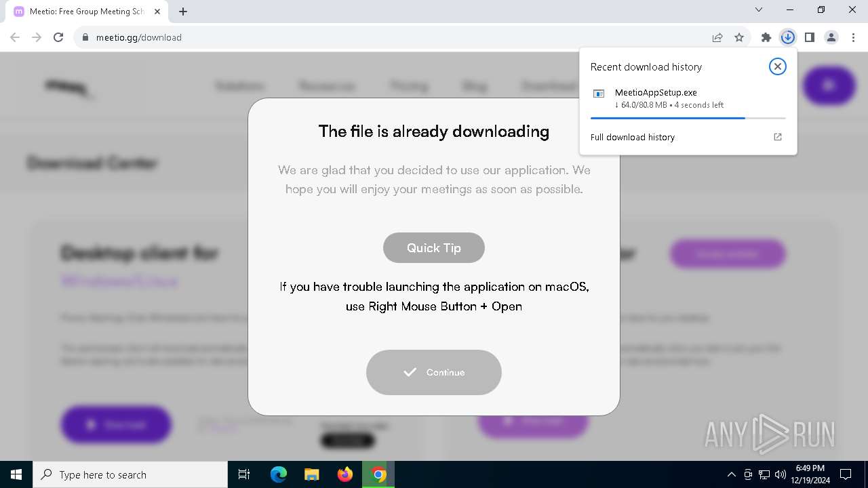This screenshot has width=868, height=488.
Task: Show hidden system tray icons
Action: pos(731,474)
